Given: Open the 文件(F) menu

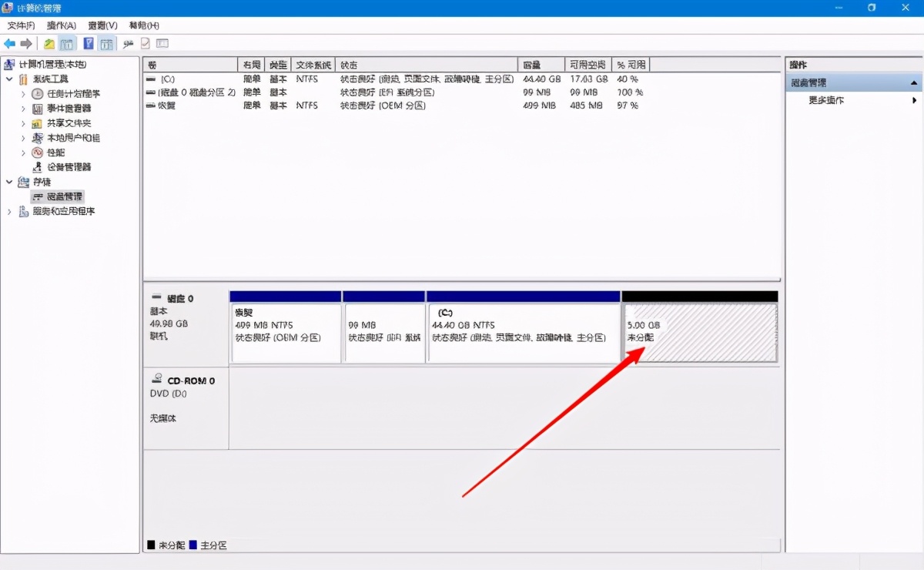Looking at the screenshot, I should click(x=21, y=26).
